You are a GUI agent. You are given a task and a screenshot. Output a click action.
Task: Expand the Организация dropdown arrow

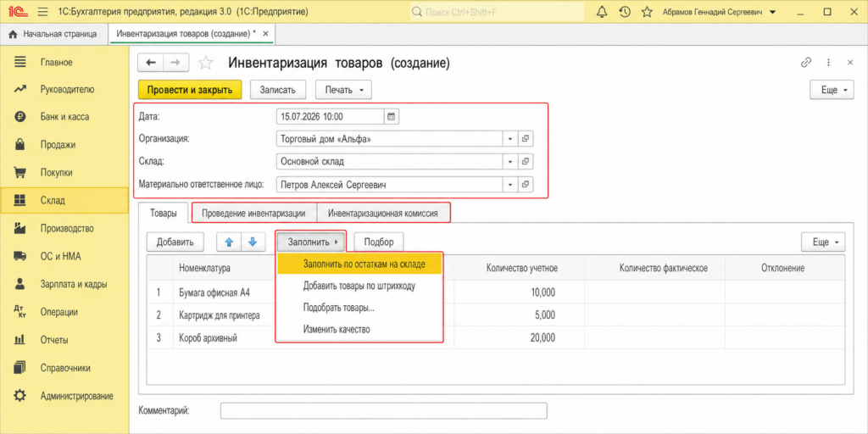point(509,139)
